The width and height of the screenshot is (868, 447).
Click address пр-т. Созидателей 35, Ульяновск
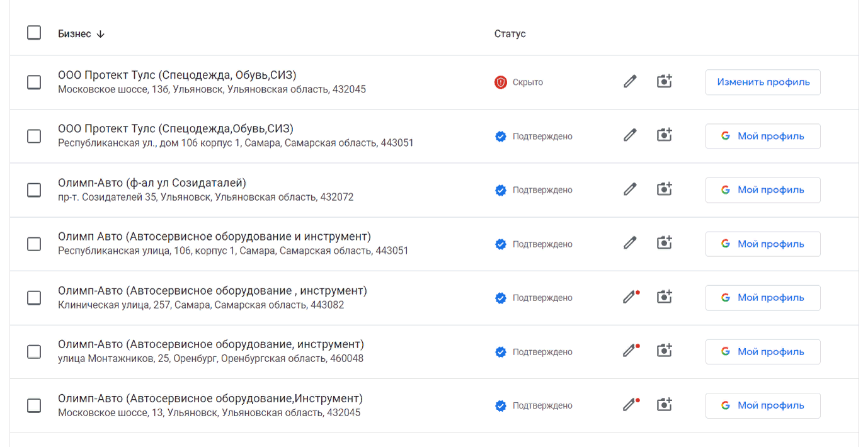click(x=206, y=197)
